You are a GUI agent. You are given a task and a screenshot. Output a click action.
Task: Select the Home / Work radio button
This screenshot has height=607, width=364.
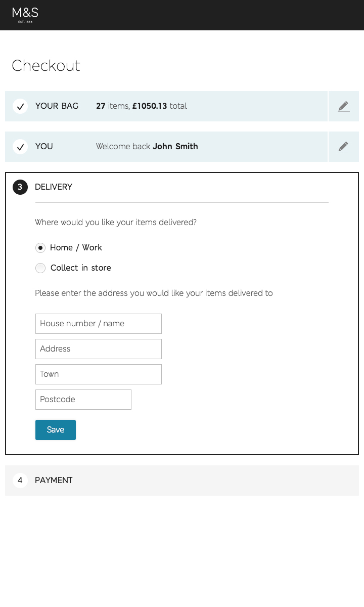click(40, 248)
